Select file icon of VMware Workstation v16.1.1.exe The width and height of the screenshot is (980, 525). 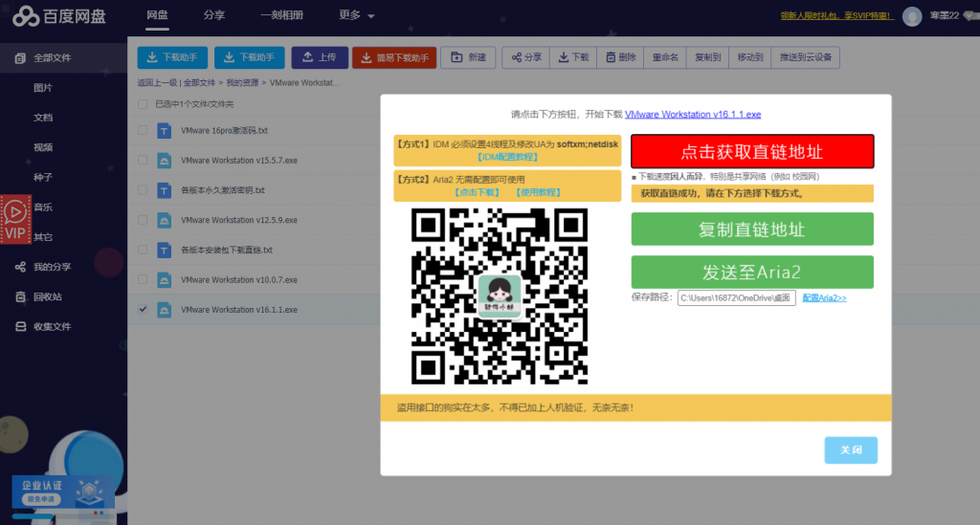tap(164, 310)
